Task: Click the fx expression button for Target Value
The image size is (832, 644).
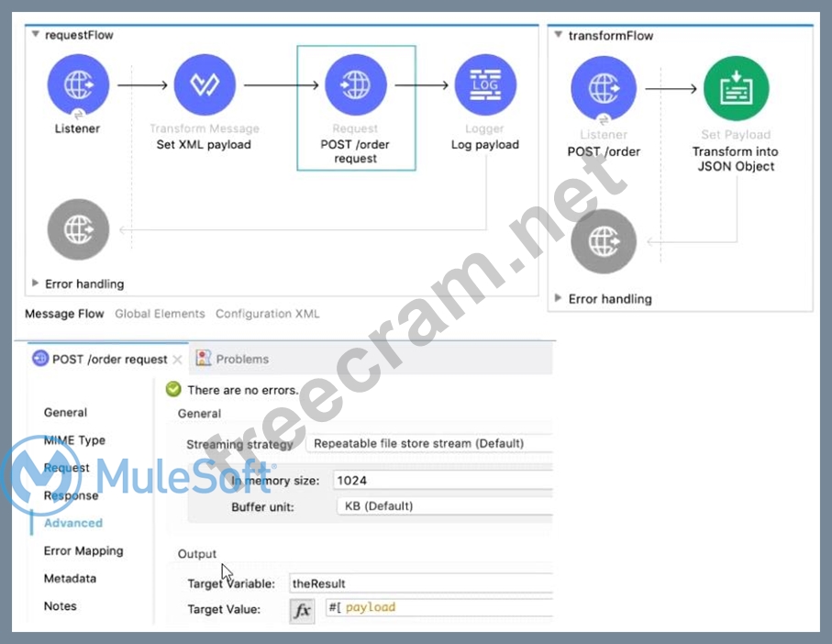Action: tap(302, 610)
